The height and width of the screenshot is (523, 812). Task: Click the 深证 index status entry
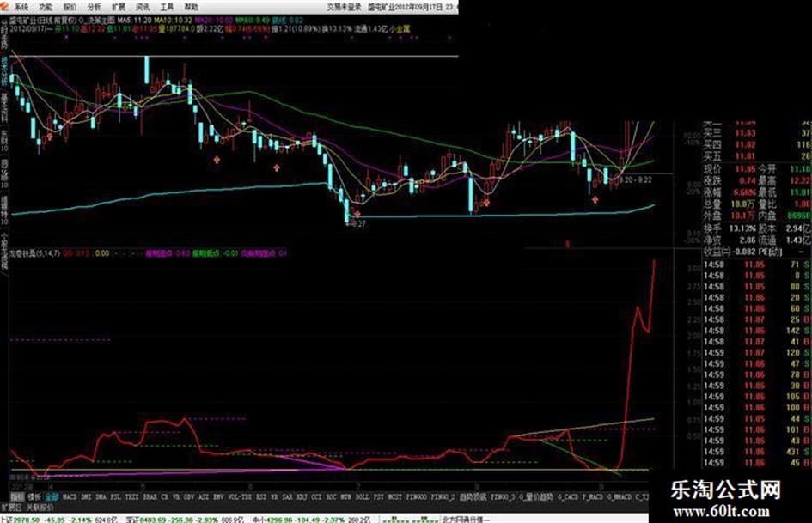click(x=185, y=520)
